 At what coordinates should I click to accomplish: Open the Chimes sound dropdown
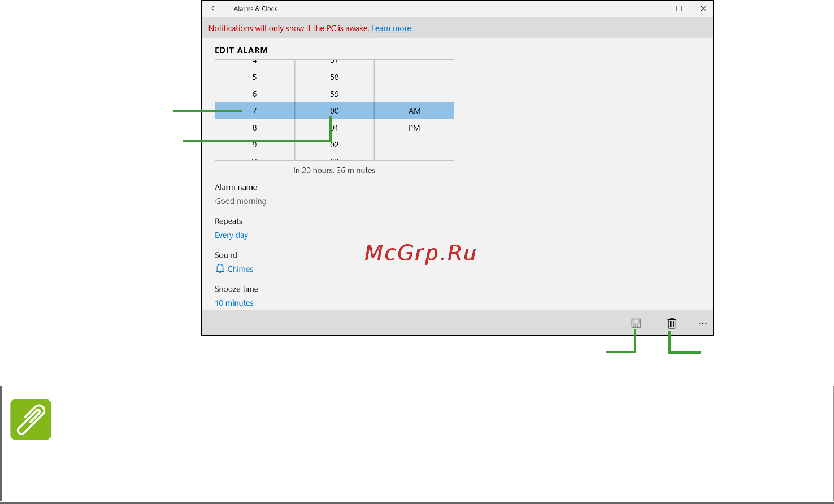click(240, 269)
